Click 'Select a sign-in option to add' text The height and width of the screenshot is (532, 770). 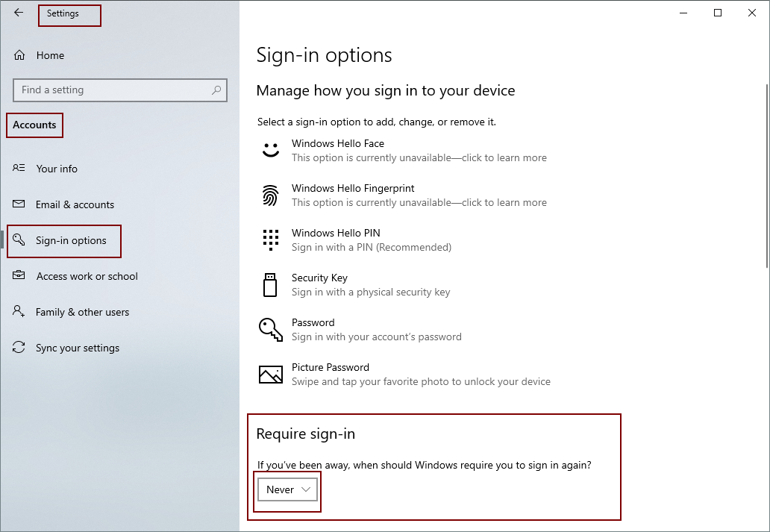click(x=377, y=122)
